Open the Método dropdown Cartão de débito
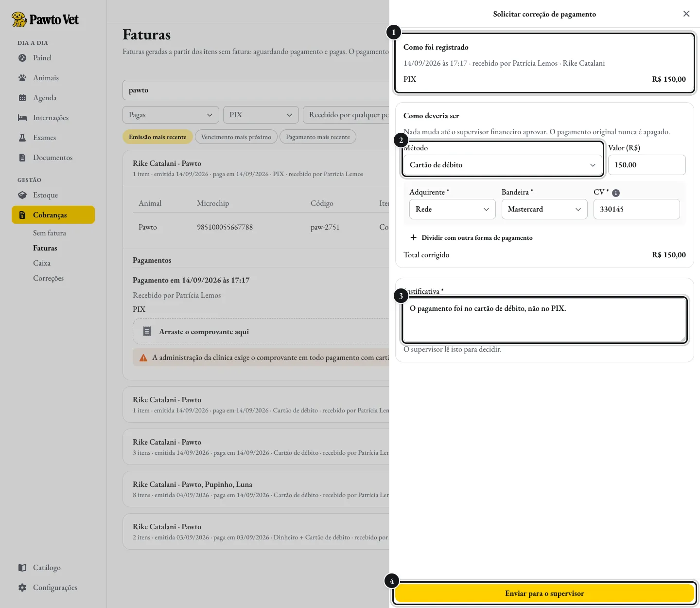Image resolution: width=700 pixels, height=608 pixels. click(x=503, y=165)
